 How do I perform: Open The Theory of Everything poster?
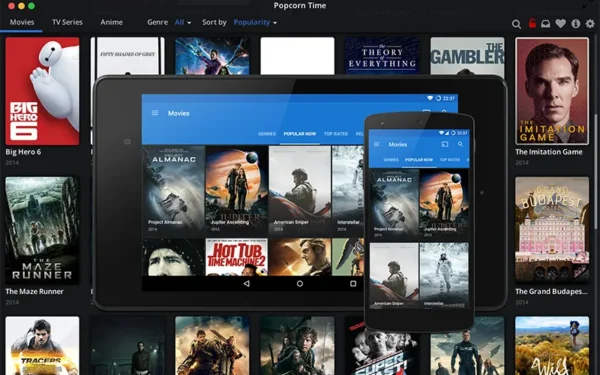pyautogui.click(x=382, y=56)
